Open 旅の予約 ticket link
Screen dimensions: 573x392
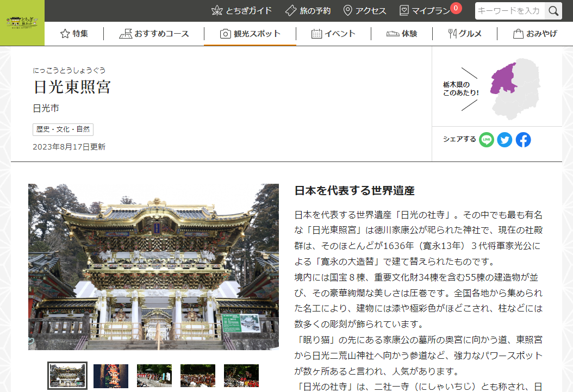[x=308, y=11]
